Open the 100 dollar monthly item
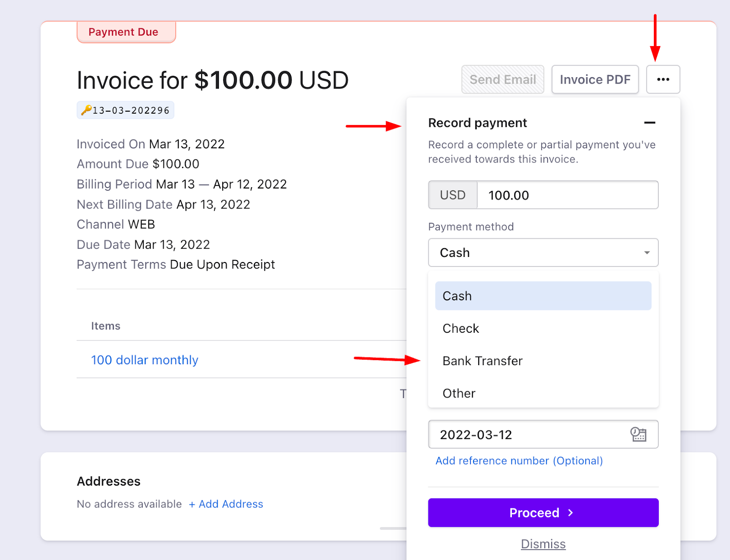The image size is (730, 560). coord(145,360)
